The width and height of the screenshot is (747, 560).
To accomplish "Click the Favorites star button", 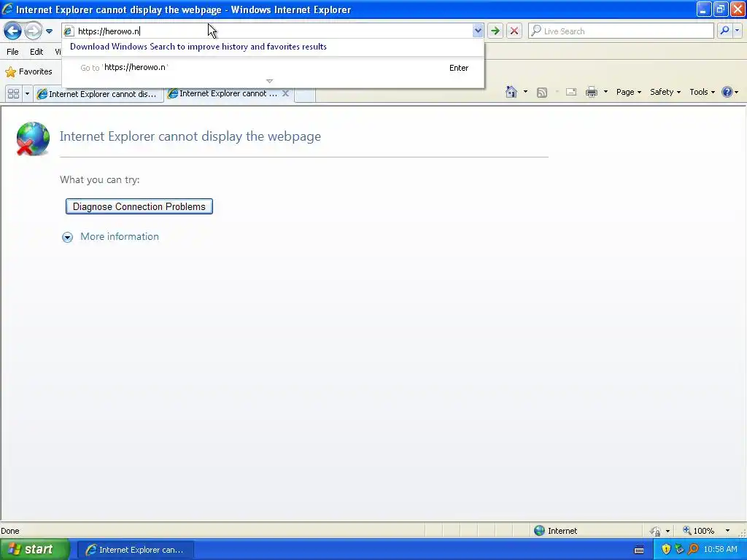I will point(28,72).
